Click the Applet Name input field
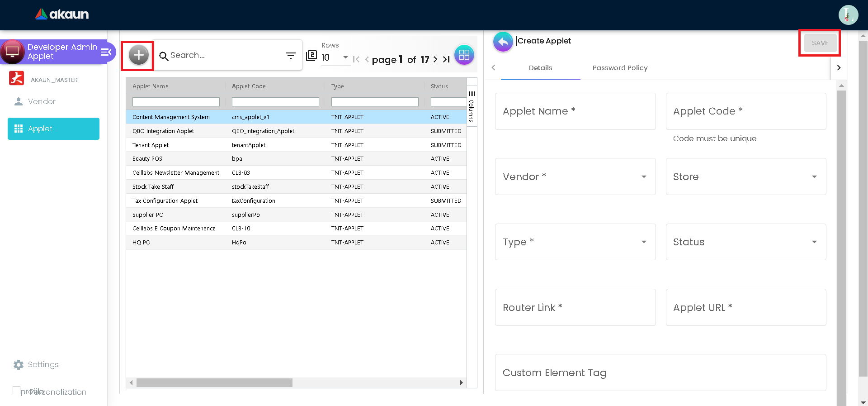The height and width of the screenshot is (406, 868). click(x=575, y=111)
